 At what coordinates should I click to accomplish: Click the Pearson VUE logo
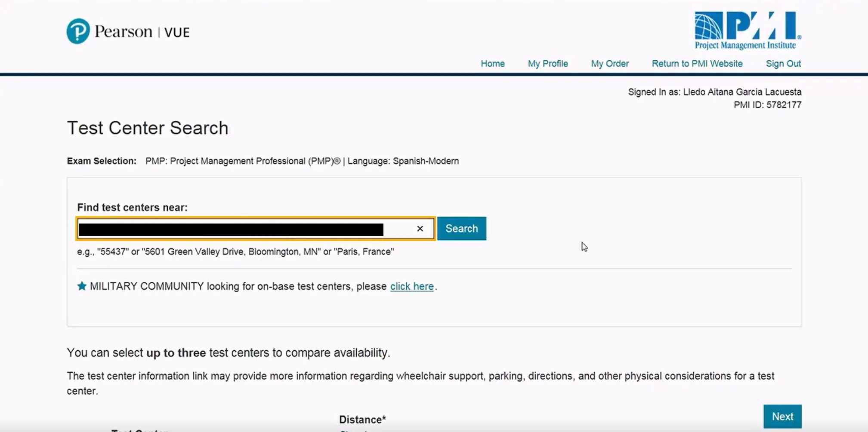(128, 31)
